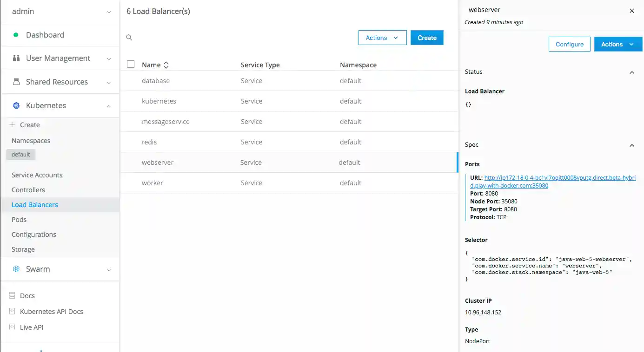Image resolution: width=644 pixels, height=352 pixels.
Task: Collapse the Spec section chevron
Action: click(631, 145)
